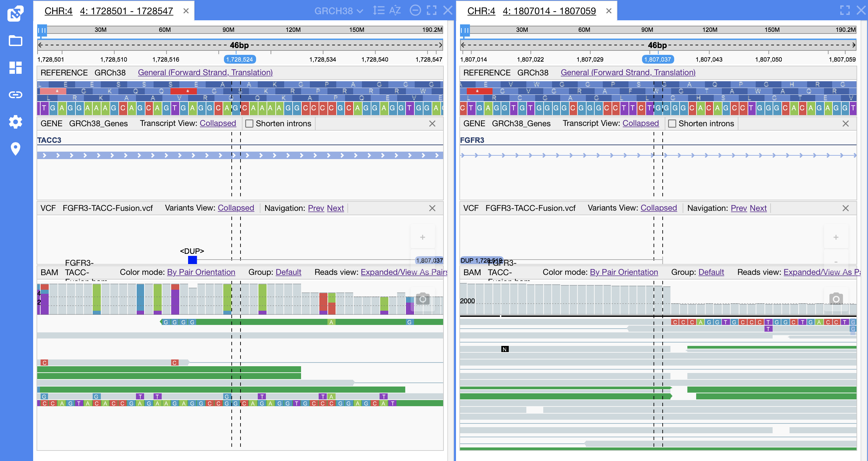Click the left chromosome ruler position handle
The height and width of the screenshot is (461, 868).
42,30
